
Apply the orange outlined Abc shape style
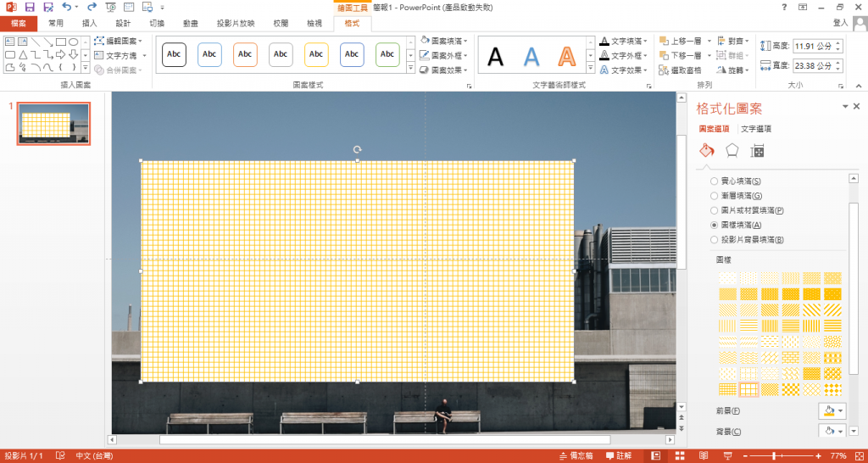[x=245, y=54]
